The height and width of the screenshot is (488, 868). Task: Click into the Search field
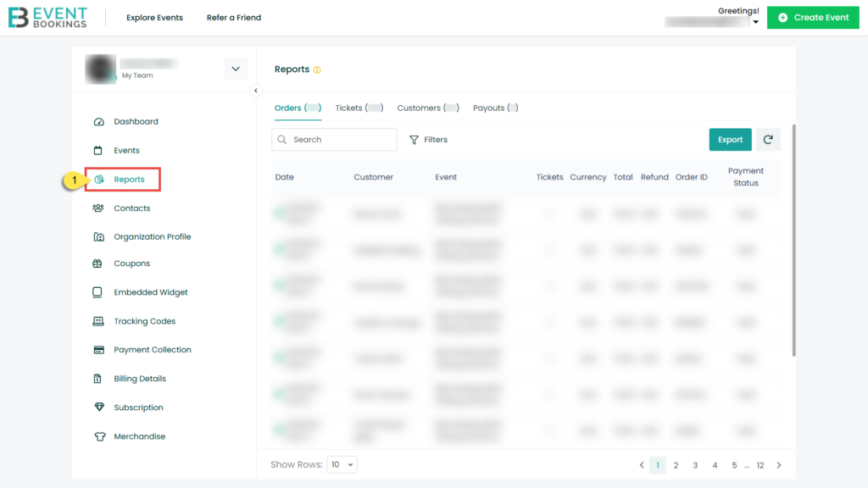(334, 140)
